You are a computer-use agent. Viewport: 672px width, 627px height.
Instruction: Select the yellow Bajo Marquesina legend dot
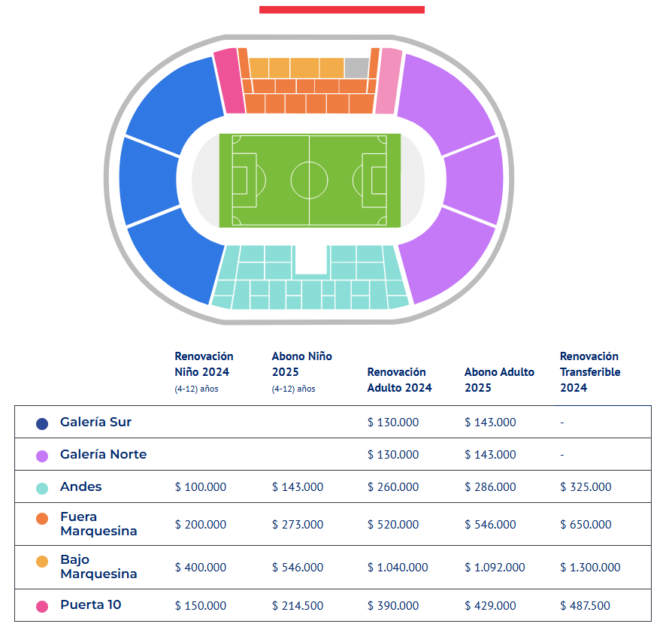click(42, 562)
